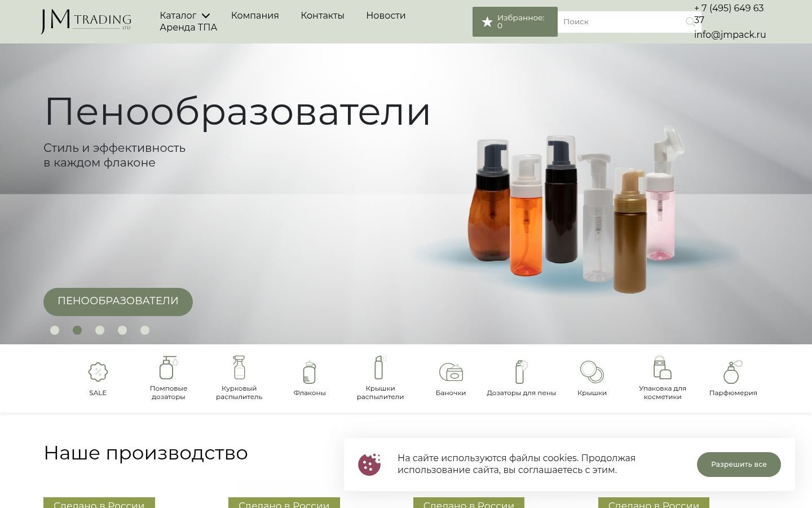Click the cookie icon in the notice

click(x=369, y=465)
